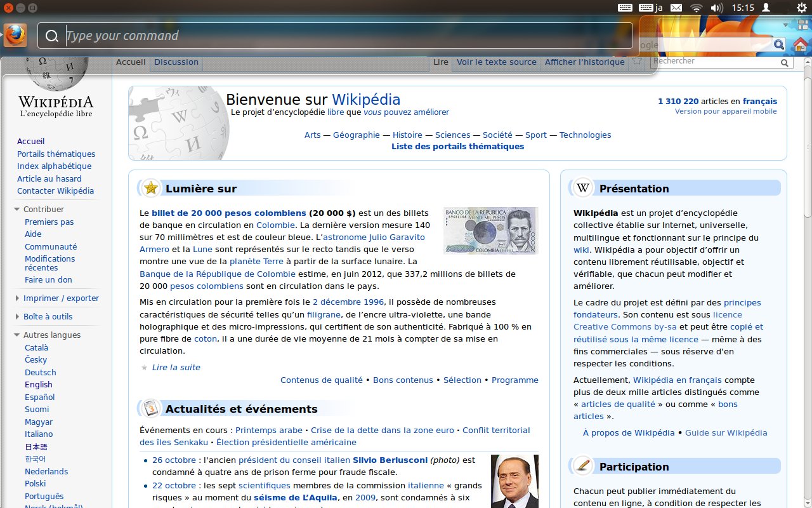Select the Lire tab
The width and height of the screenshot is (812, 508).
441,62
